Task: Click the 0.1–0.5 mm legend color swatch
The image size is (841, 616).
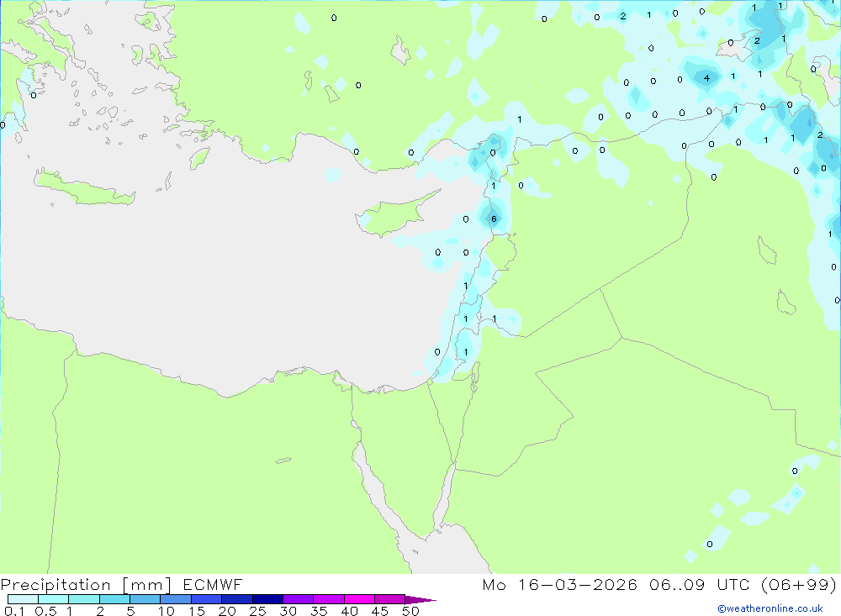Action: [23, 599]
